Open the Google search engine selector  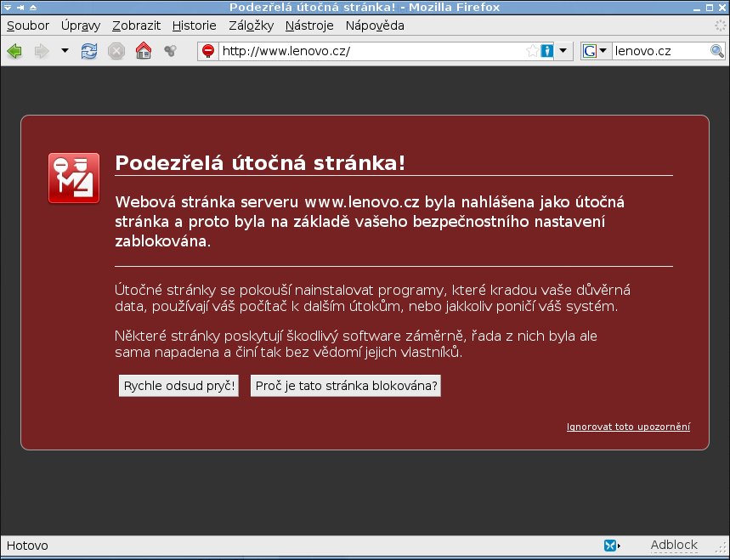595,51
